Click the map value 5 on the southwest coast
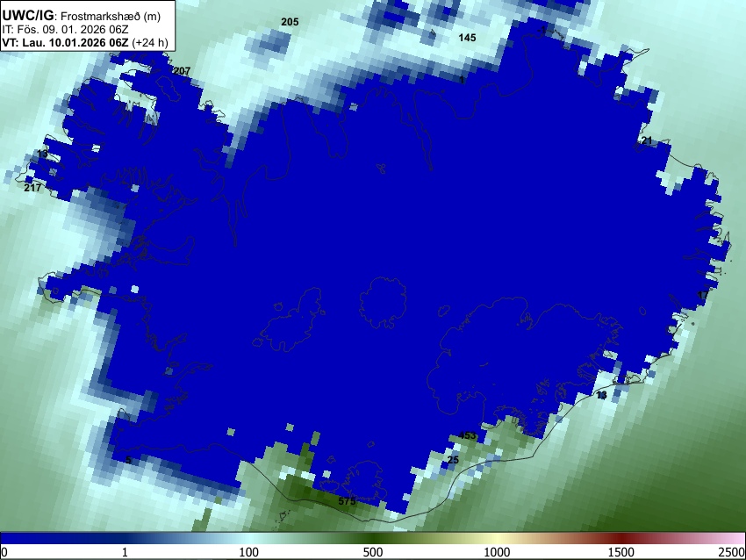 pyautogui.click(x=128, y=460)
